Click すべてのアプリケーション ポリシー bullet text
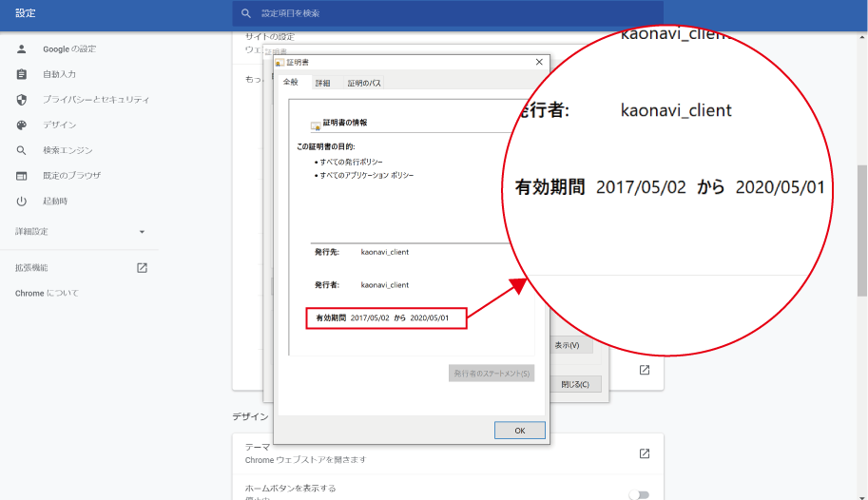868x500 pixels. pos(366,175)
